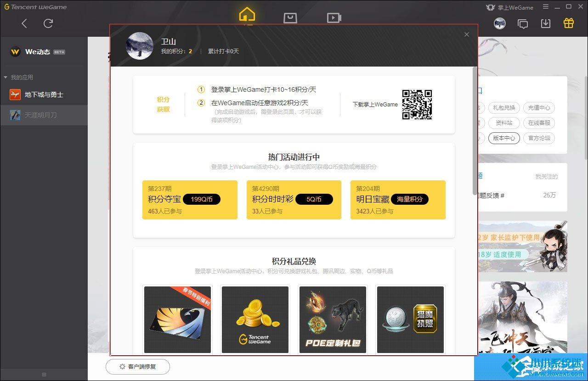Open the video live stream icon

coord(334,18)
